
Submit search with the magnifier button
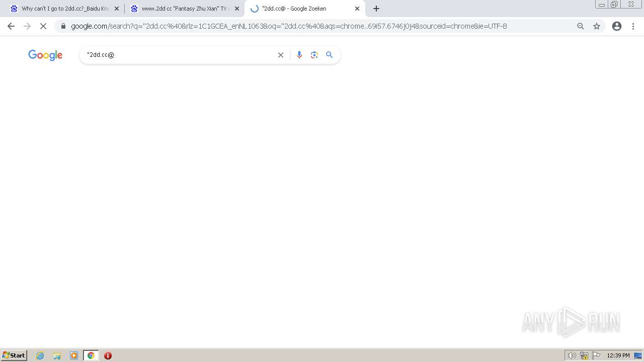(330, 55)
